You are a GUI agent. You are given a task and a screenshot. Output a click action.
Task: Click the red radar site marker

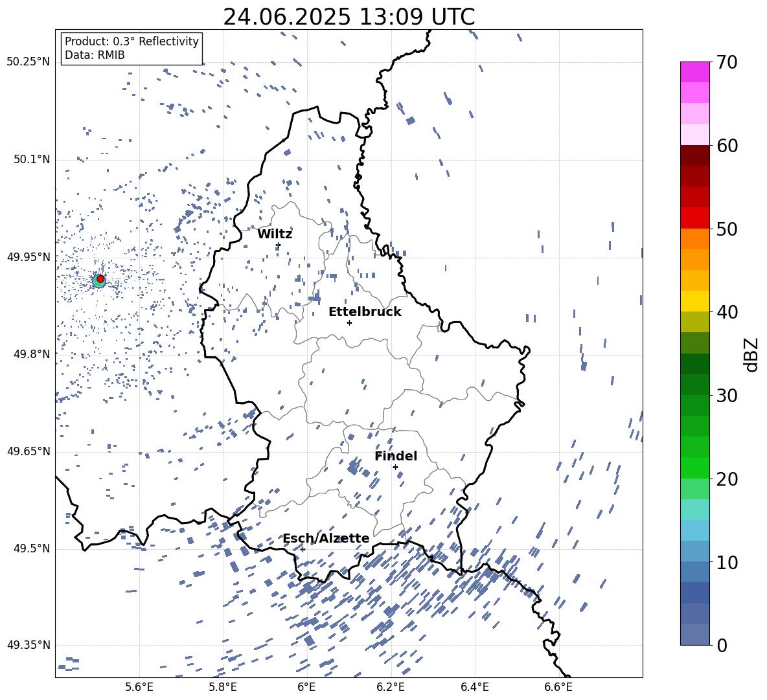pyautogui.click(x=100, y=279)
